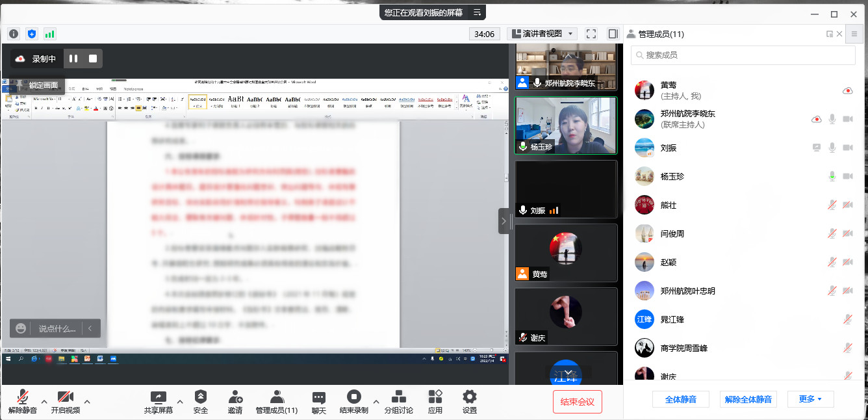This screenshot has height=420, width=868.
Task: Click muted mic icon for 商学院周雪峰
Action: coord(847,348)
